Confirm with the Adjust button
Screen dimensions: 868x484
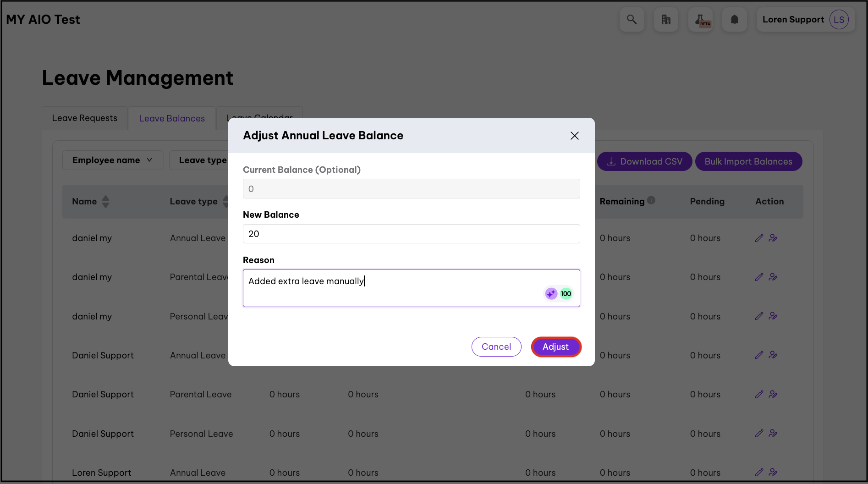(x=556, y=346)
